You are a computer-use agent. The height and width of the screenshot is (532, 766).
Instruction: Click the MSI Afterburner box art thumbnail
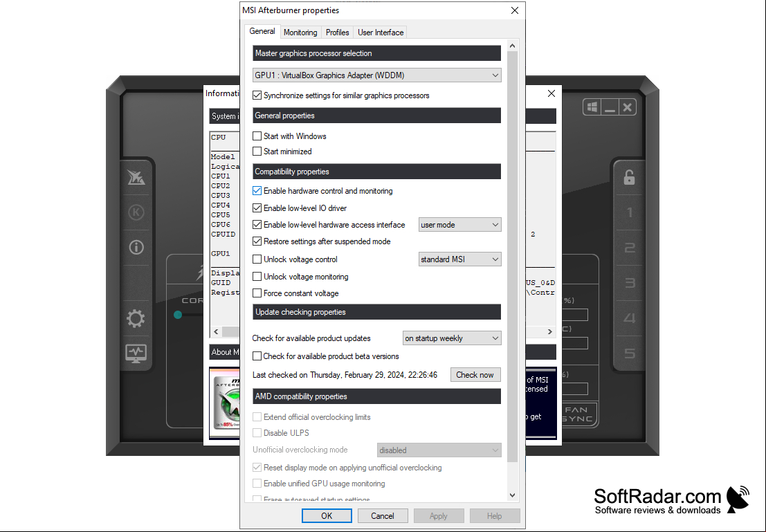225,403
